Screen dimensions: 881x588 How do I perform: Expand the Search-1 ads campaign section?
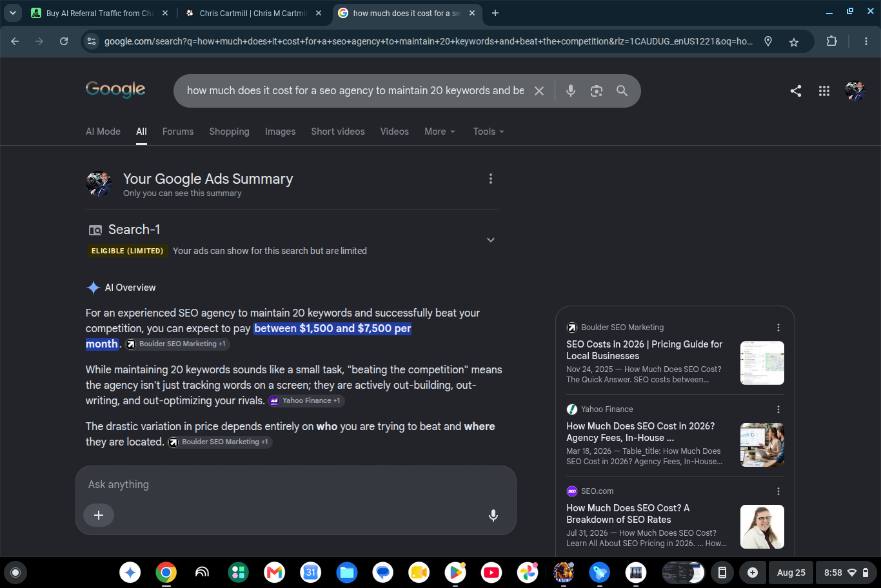(x=491, y=240)
